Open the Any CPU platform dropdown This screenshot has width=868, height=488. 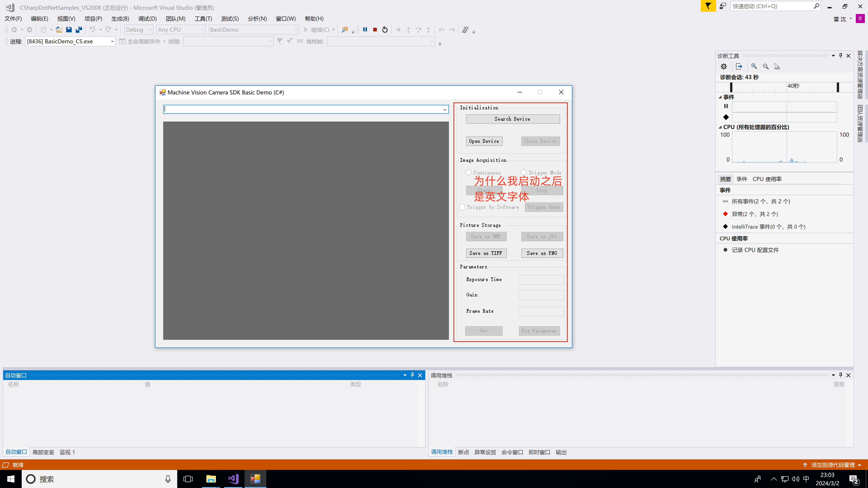coord(181,30)
